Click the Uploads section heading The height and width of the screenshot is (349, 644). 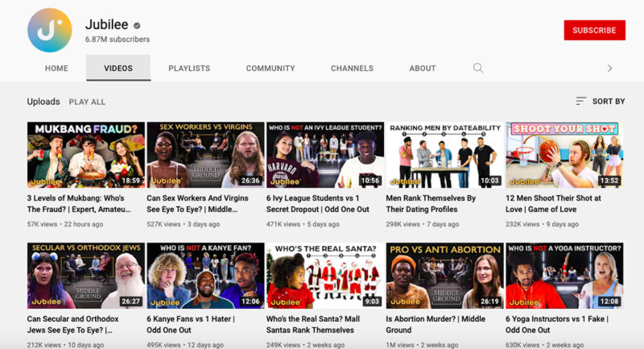(x=43, y=102)
